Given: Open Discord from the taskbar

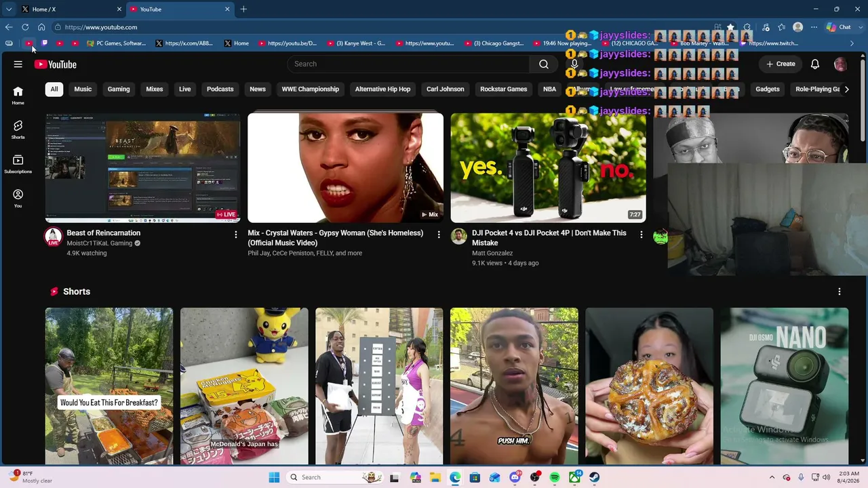Looking at the screenshot, I should (515, 477).
